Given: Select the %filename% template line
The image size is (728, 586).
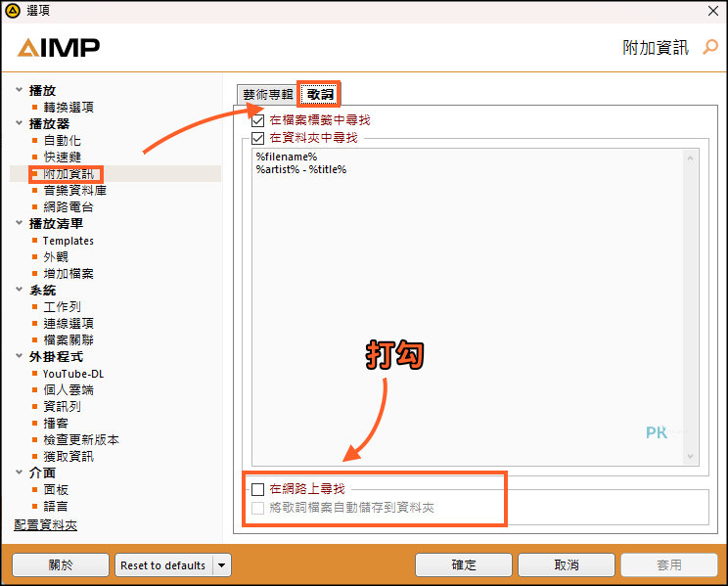Looking at the screenshot, I should pos(287,157).
